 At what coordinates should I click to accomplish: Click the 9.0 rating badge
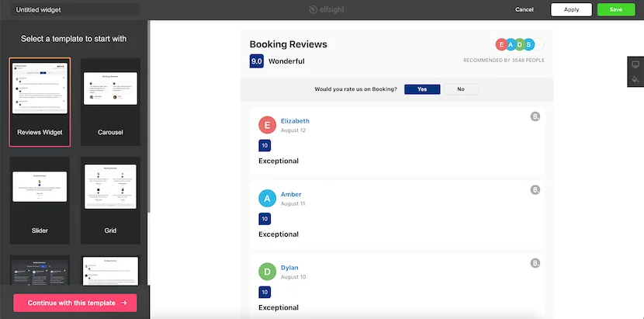(257, 61)
